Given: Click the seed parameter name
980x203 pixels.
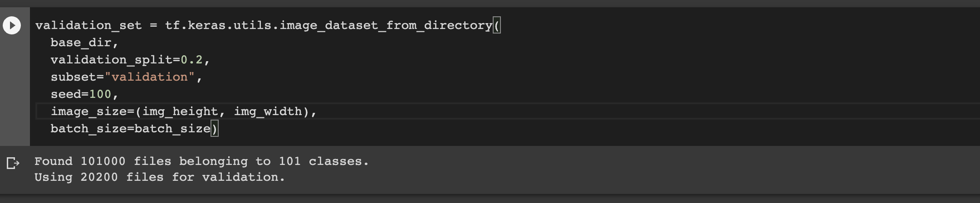Looking at the screenshot, I should point(66,94).
